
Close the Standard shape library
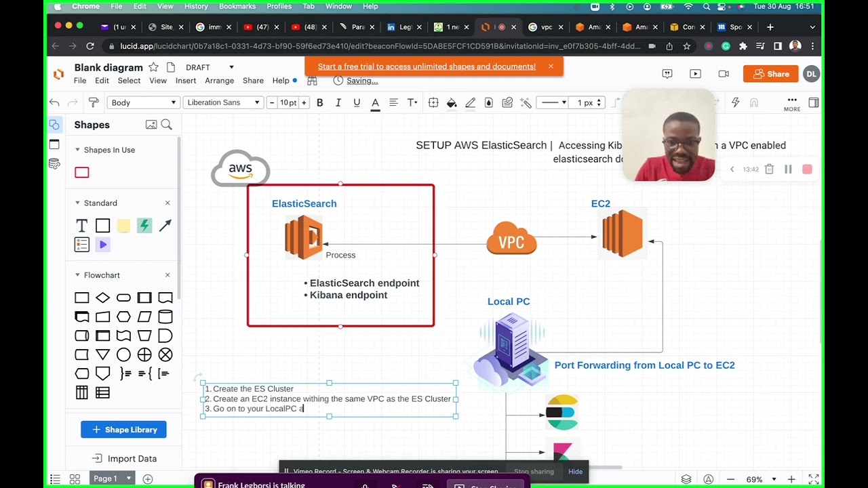pos(167,203)
